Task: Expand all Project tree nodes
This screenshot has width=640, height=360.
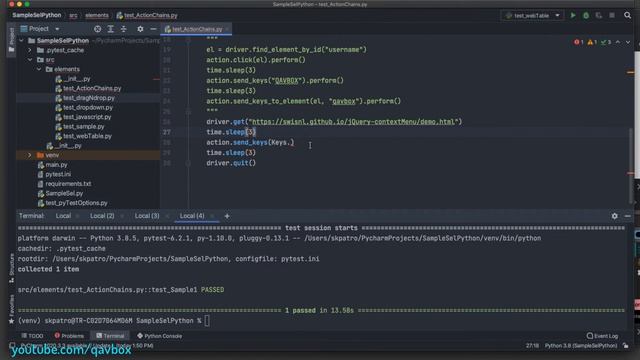Action: 111,29
